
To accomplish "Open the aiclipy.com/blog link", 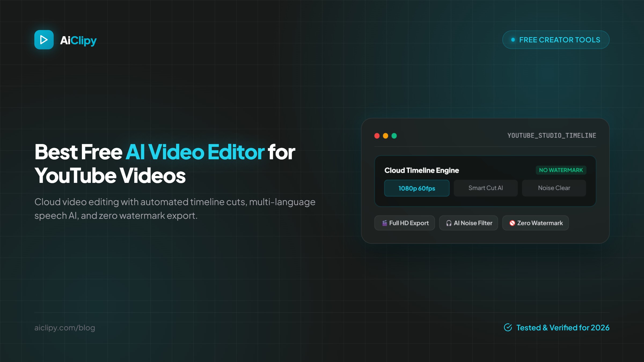I will point(65,328).
